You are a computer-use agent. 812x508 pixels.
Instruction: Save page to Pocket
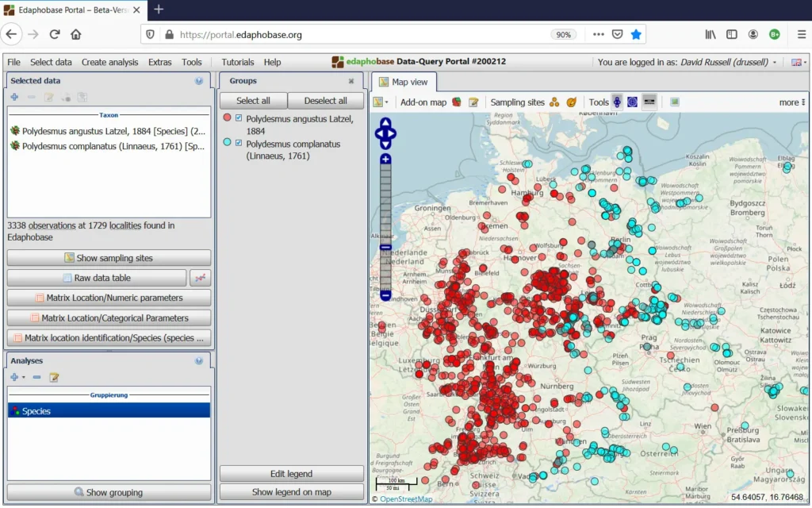coord(617,34)
